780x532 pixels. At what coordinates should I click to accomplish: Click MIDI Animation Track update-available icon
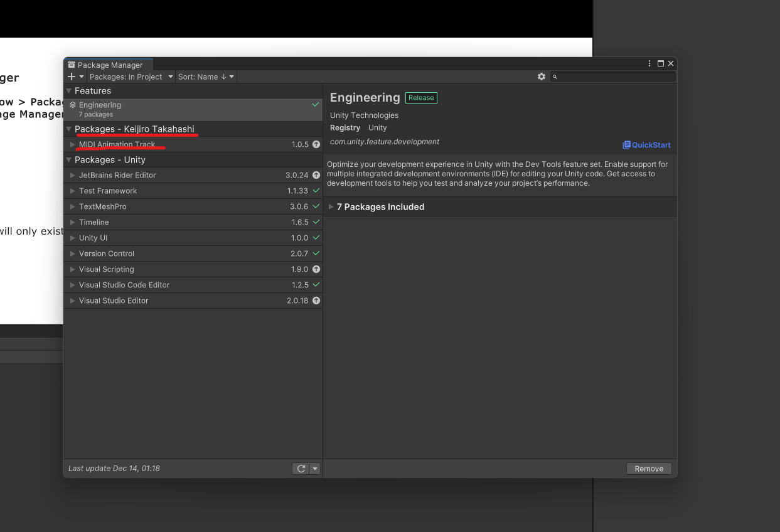(316, 144)
